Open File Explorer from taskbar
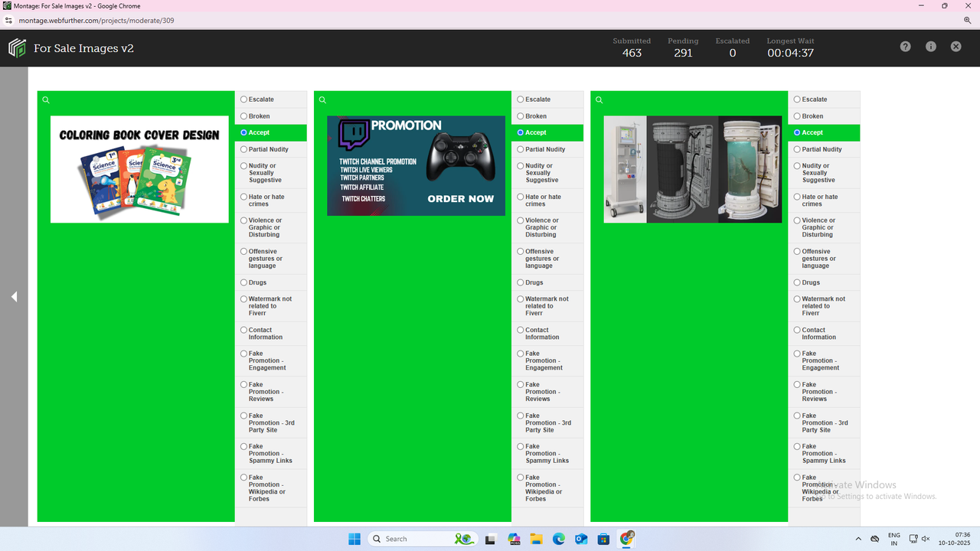 [536, 539]
